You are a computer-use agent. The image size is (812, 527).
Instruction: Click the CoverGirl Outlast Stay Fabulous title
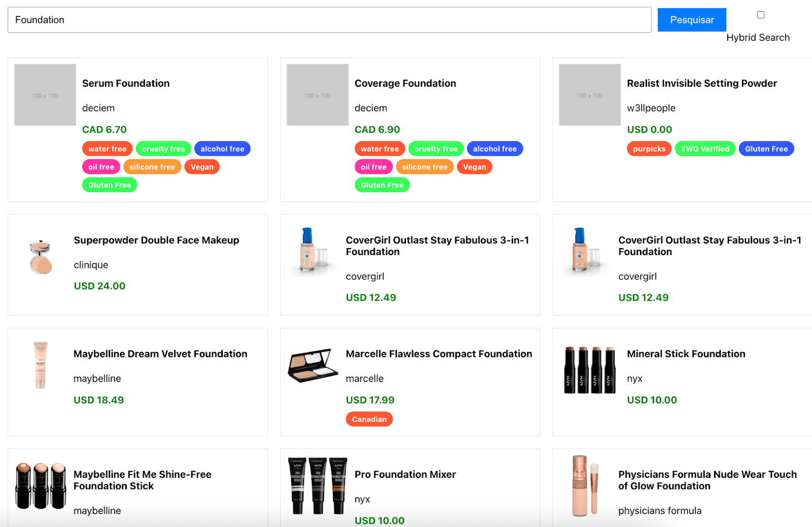coord(437,245)
